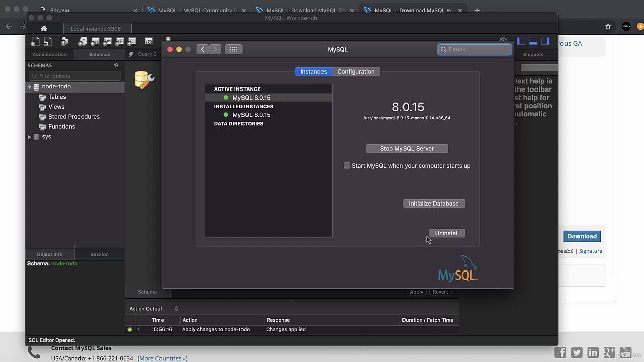Click the blue Download button
This screenshot has width=644, height=362.
point(582,236)
